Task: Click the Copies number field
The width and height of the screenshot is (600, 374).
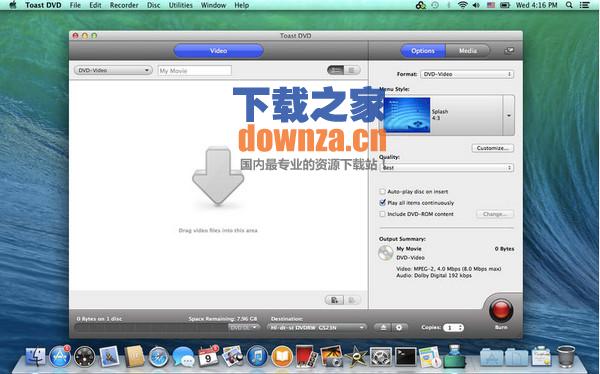Action: click(x=450, y=328)
